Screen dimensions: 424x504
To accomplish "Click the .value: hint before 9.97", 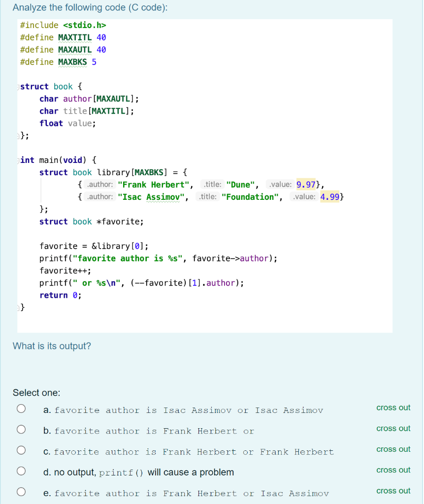I will coord(280,185).
